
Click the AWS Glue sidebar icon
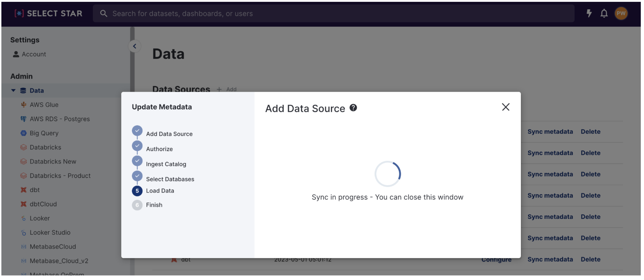pos(23,105)
